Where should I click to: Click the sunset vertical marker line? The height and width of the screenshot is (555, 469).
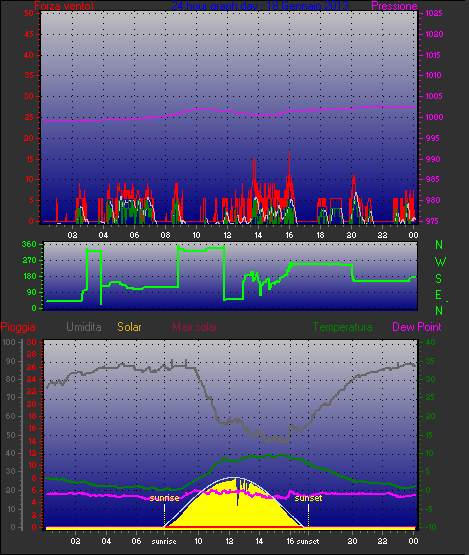pyautogui.click(x=308, y=515)
